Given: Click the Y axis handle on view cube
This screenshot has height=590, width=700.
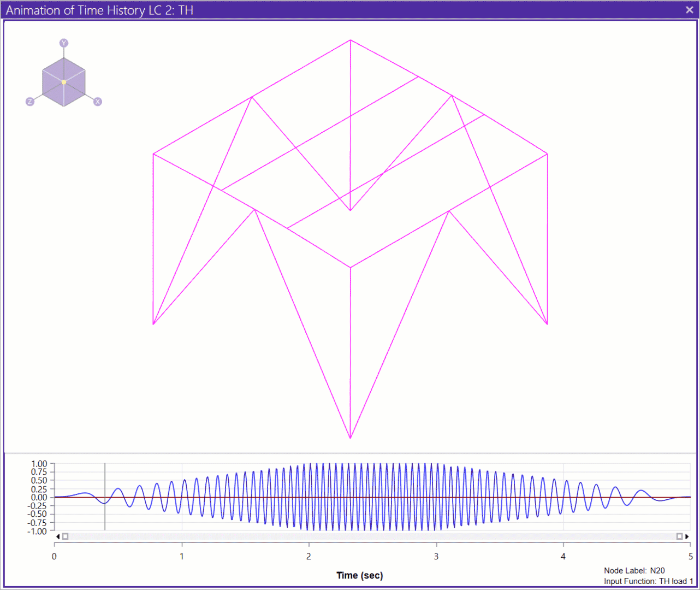Looking at the screenshot, I should pyautogui.click(x=64, y=43).
